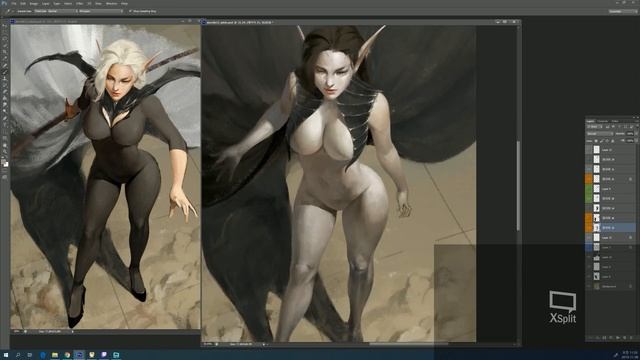Open the File menu
640x360 pixels.
[13, 4]
